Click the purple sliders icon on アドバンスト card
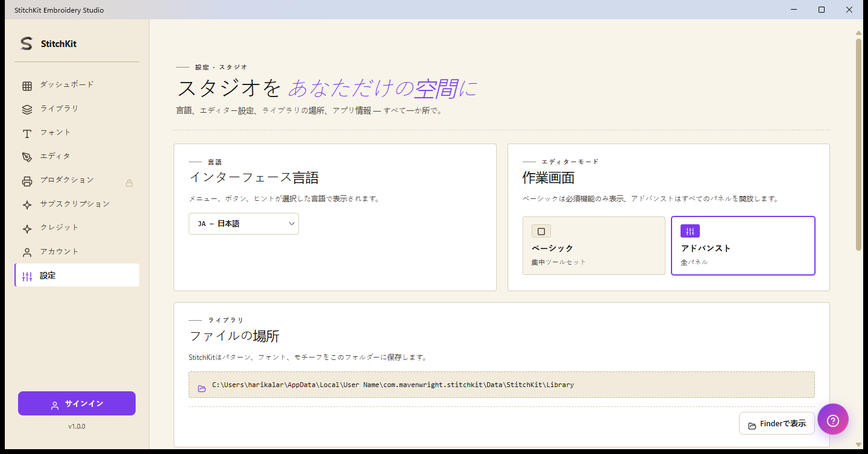 (690, 232)
